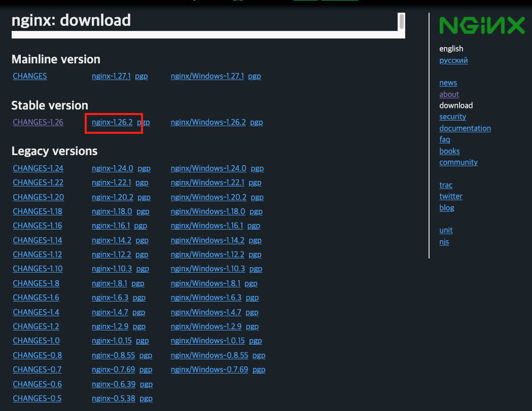Open CHANGES-1.20 link
The image size is (532, 411).
pos(39,197)
